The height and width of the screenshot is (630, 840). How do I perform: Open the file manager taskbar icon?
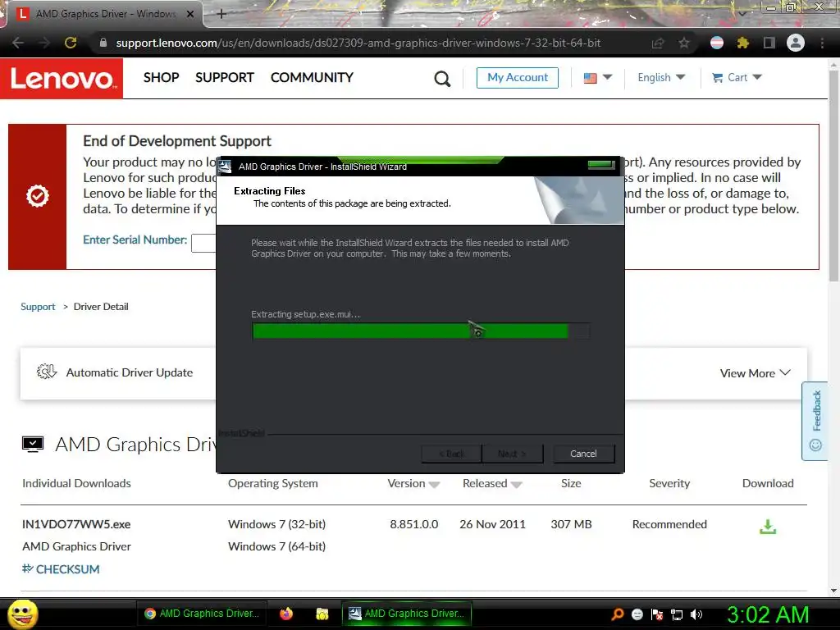pyautogui.click(x=322, y=614)
